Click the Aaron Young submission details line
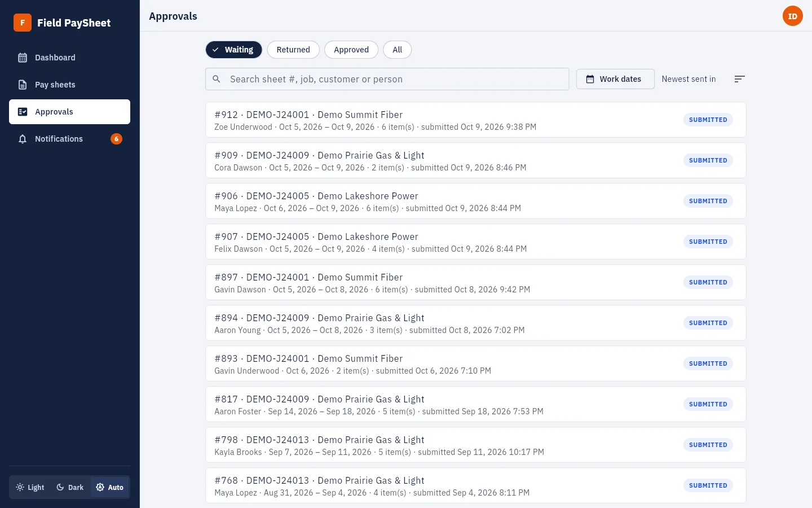Image resolution: width=812 pixels, height=508 pixels. [369, 330]
